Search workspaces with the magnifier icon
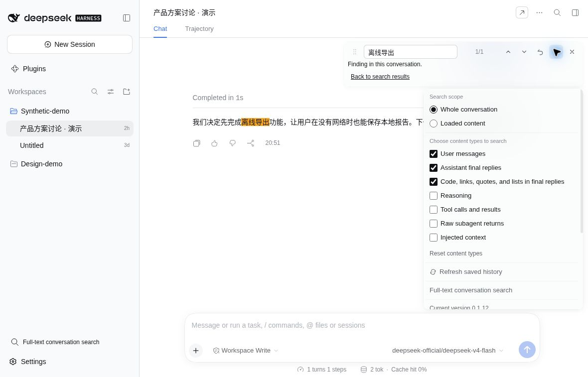 [x=95, y=92]
